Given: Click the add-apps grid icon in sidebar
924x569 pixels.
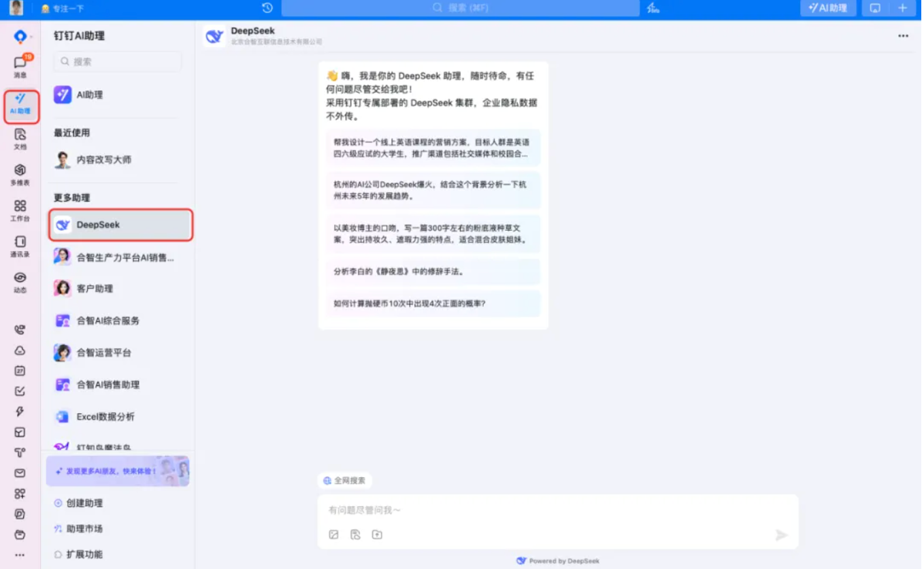Looking at the screenshot, I should 20,493.
